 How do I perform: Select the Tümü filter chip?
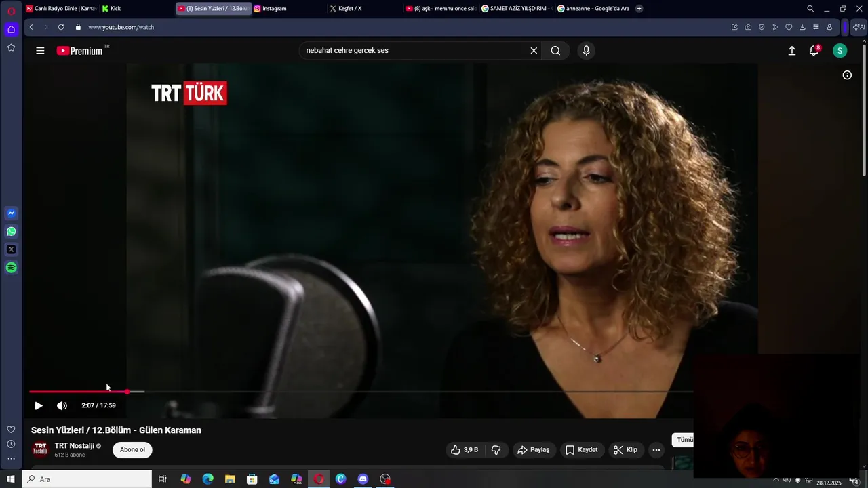(684, 440)
